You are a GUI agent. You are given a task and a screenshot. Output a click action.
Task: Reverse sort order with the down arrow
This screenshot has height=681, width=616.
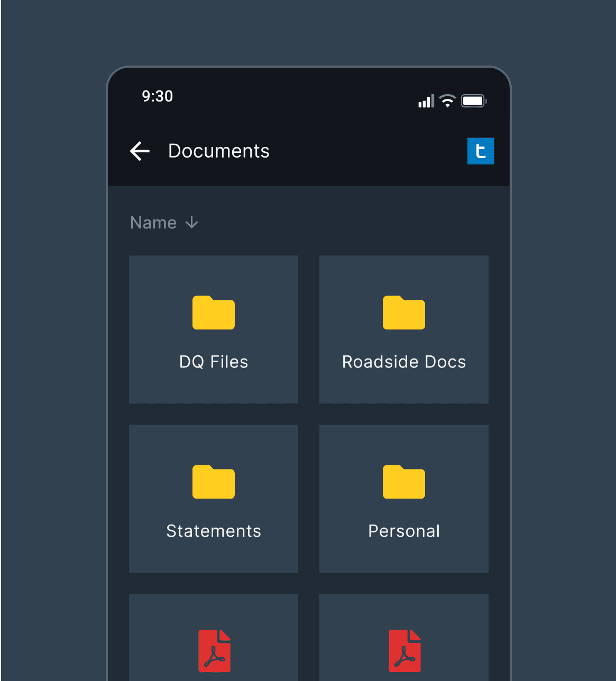[x=191, y=223]
